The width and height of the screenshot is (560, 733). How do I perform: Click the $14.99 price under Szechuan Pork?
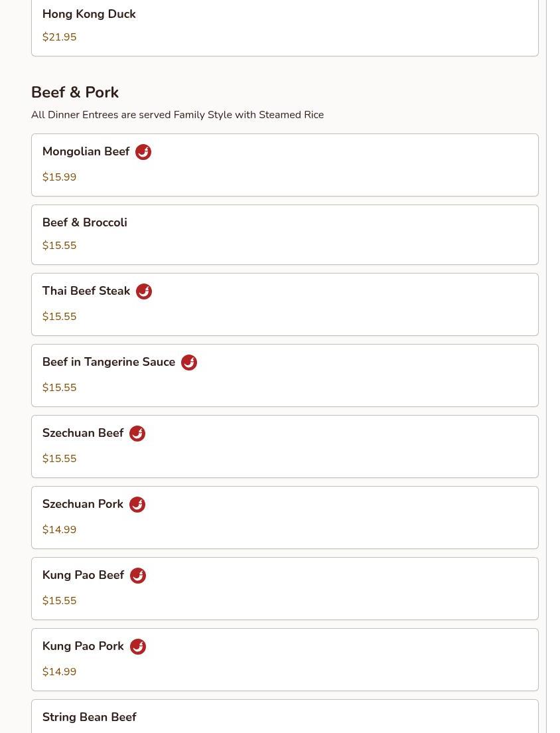click(60, 530)
